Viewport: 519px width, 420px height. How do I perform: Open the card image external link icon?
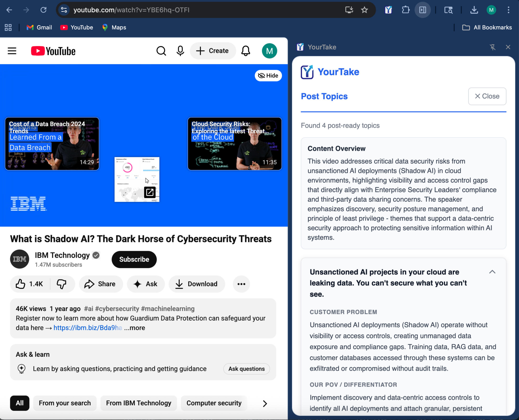(x=150, y=192)
